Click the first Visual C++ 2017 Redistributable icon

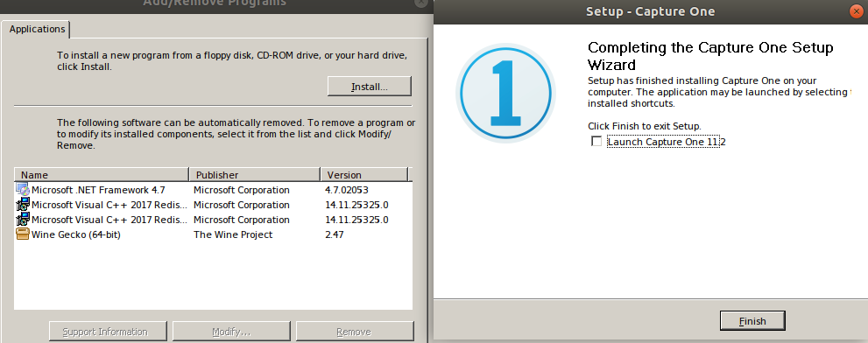tap(23, 205)
